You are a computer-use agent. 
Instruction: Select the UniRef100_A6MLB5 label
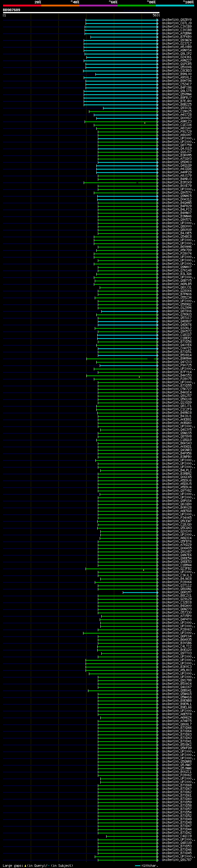coord(176,284)
